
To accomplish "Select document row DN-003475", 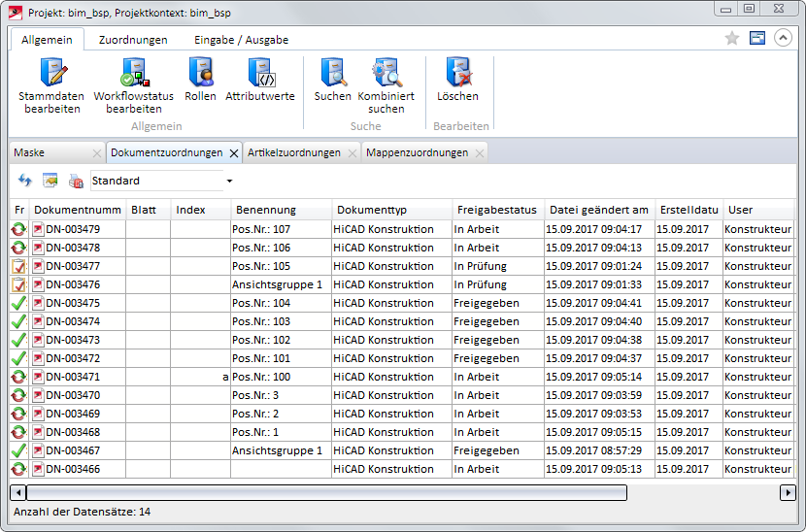I will click(73, 303).
